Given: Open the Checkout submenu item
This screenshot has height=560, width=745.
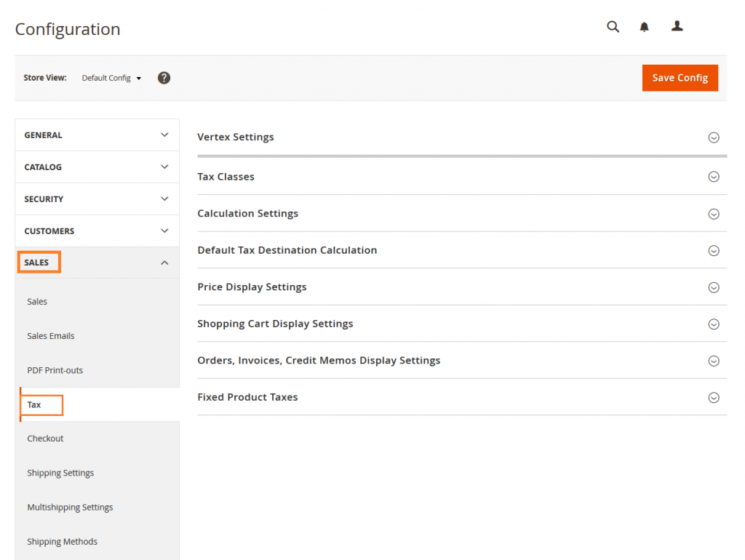Looking at the screenshot, I should [45, 439].
